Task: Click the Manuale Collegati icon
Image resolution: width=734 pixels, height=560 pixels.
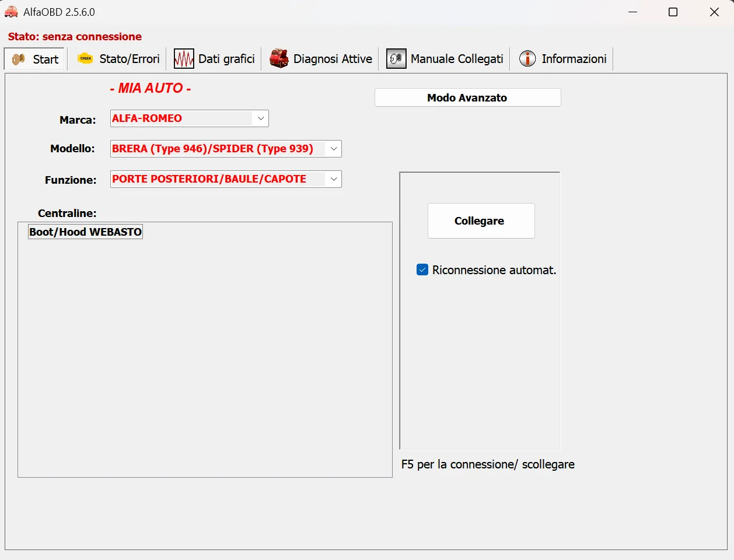Action: pyautogui.click(x=396, y=59)
